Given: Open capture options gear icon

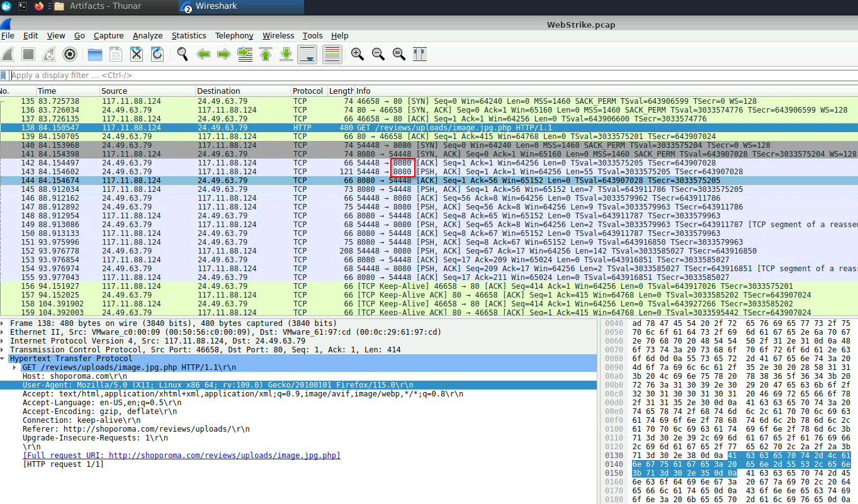Looking at the screenshot, I should point(70,55).
